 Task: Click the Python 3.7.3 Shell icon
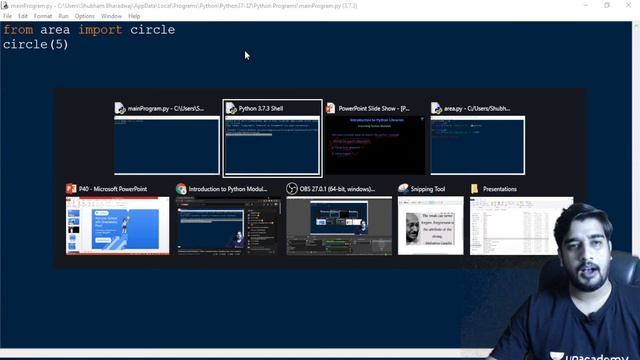[x=231, y=108]
